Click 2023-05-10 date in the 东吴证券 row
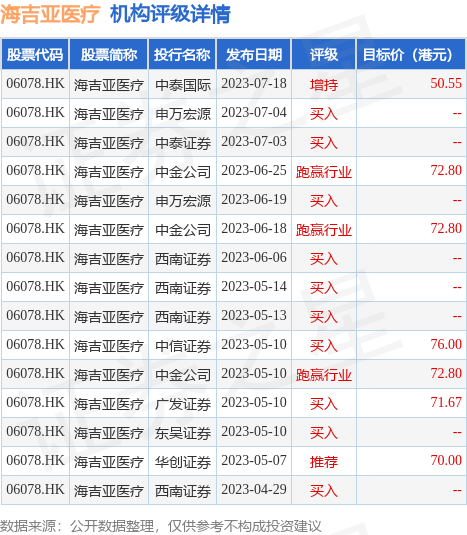 [x=254, y=432]
